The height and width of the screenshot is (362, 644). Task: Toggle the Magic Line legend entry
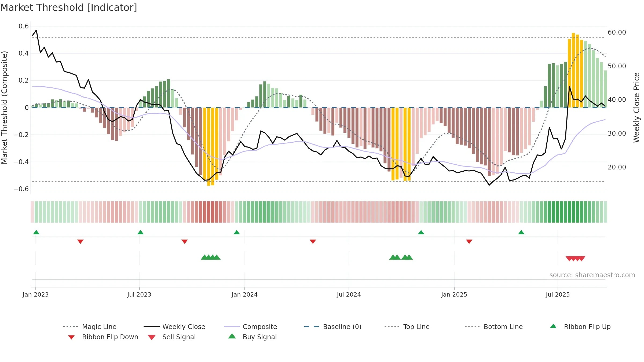pos(90,327)
